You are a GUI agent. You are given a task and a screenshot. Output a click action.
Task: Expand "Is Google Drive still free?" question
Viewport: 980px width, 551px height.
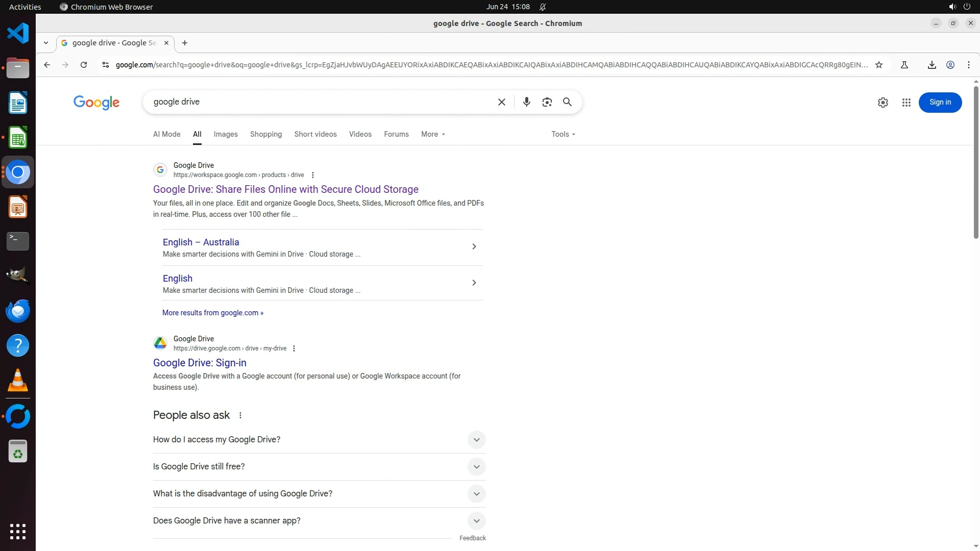[476, 467]
